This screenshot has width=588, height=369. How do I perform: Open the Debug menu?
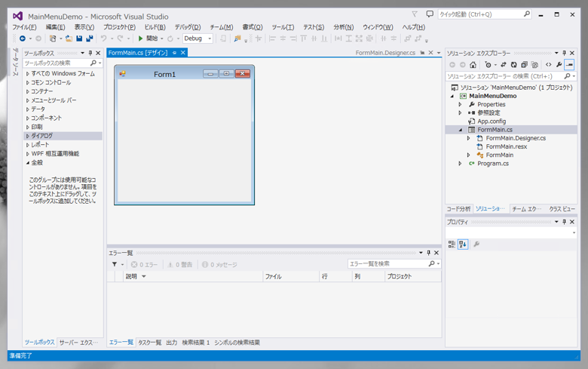188,27
